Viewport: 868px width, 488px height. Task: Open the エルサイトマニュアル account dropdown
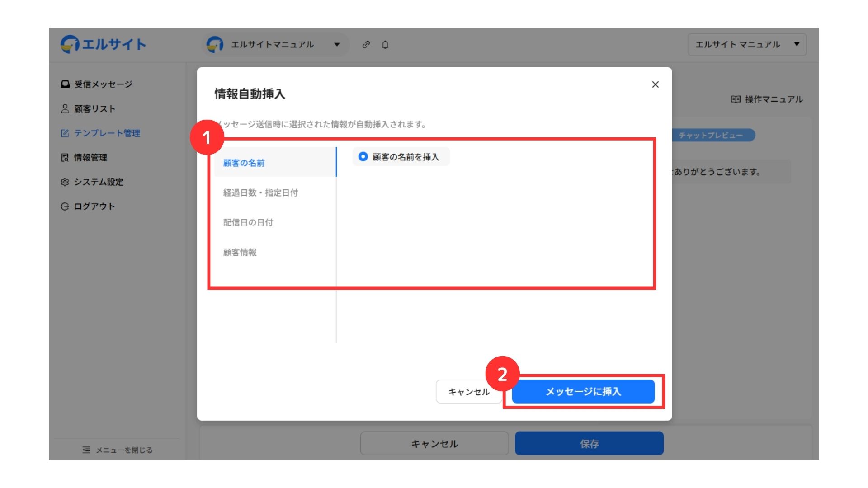click(x=275, y=45)
